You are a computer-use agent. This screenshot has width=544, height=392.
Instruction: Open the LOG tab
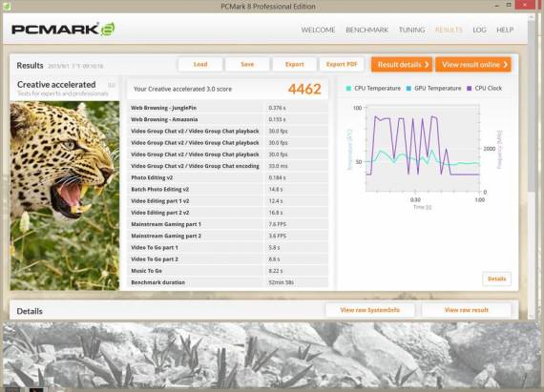tap(479, 31)
